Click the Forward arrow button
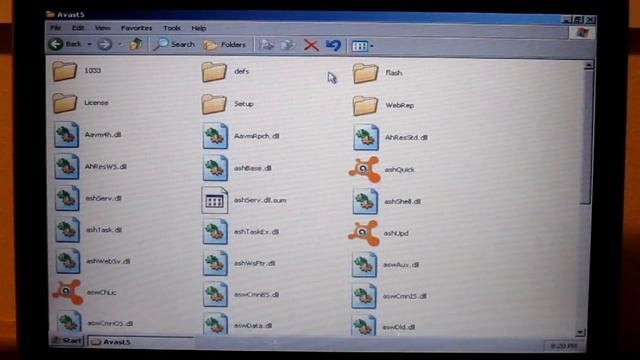This screenshot has width=640, height=360. coord(104,44)
